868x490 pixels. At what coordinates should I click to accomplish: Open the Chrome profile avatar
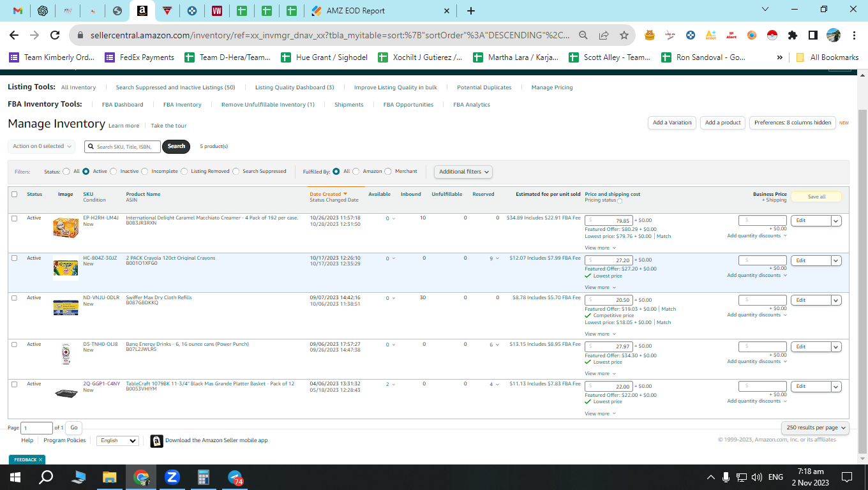click(834, 35)
